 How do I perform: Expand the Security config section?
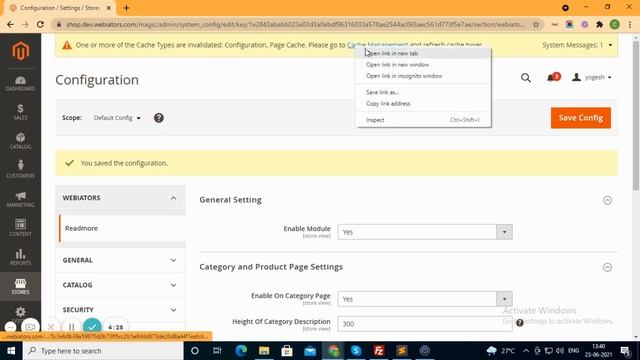(x=120, y=310)
